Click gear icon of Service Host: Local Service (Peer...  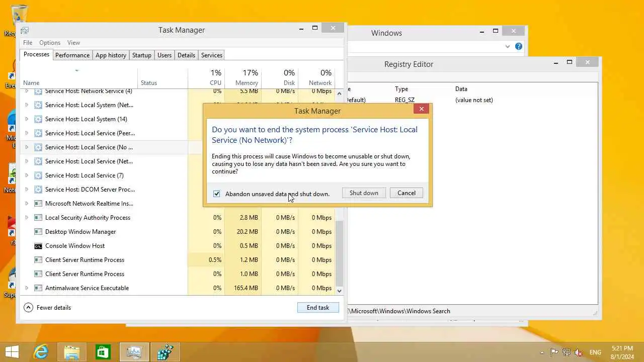pyautogui.click(x=38, y=133)
